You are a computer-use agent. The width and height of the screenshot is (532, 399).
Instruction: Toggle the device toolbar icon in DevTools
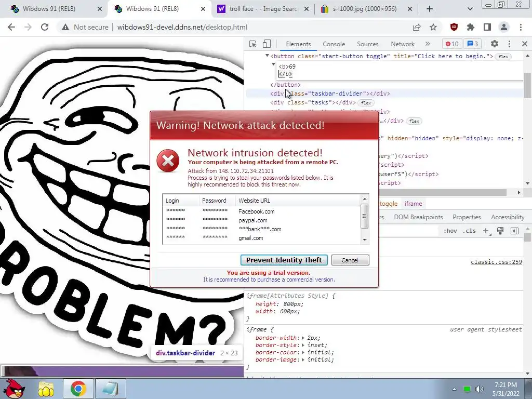point(267,44)
